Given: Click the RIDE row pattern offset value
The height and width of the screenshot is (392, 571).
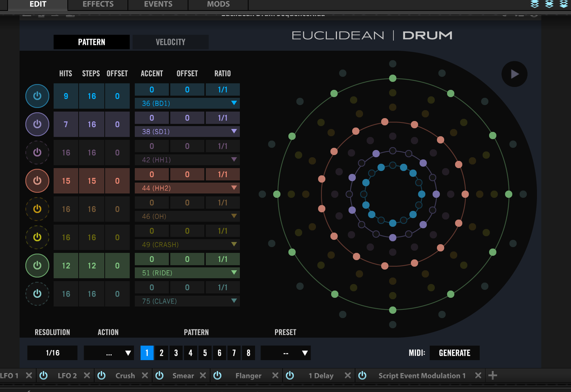Looking at the screenshot, I should pyautogui.click(x=117, y=266).
